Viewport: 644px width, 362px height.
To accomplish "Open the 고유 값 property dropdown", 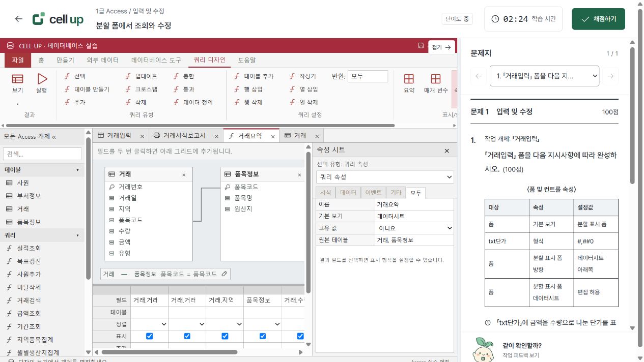I will 414,228.
